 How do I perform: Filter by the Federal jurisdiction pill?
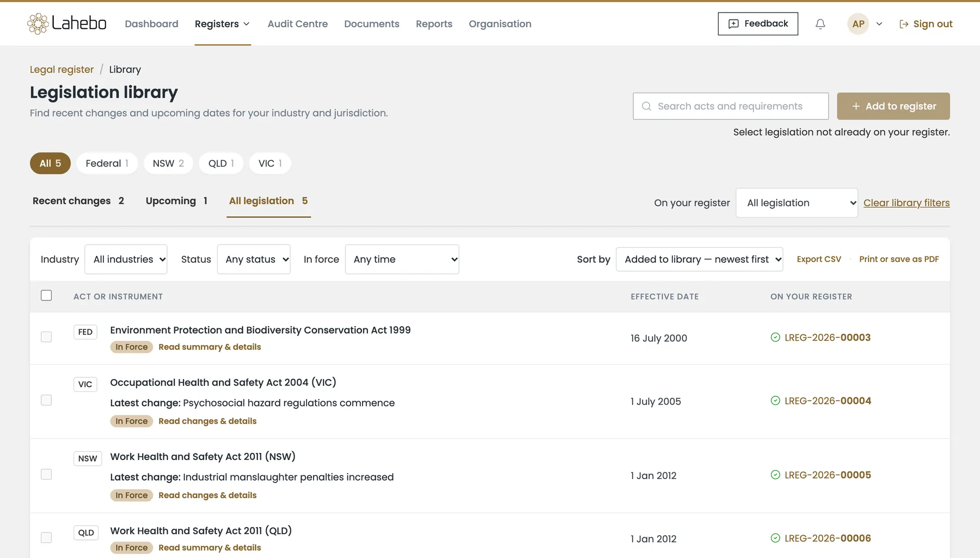pyautogui.click(x=107, y=163)
